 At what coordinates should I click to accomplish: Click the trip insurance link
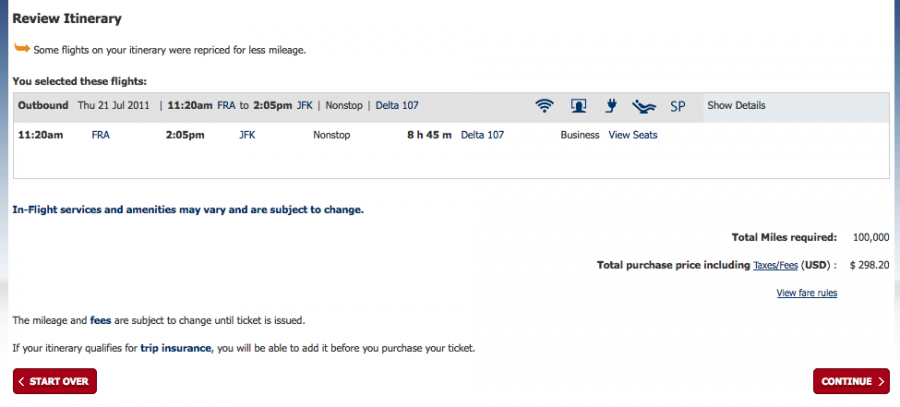[x=176, y=348]
